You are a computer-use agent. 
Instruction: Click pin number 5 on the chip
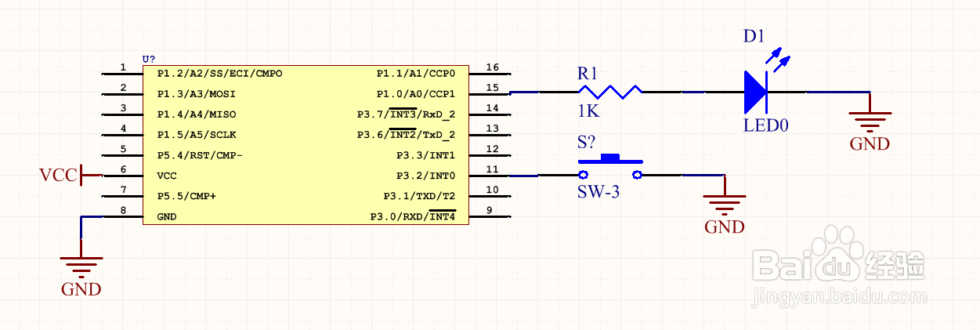(x=123, y=149)
